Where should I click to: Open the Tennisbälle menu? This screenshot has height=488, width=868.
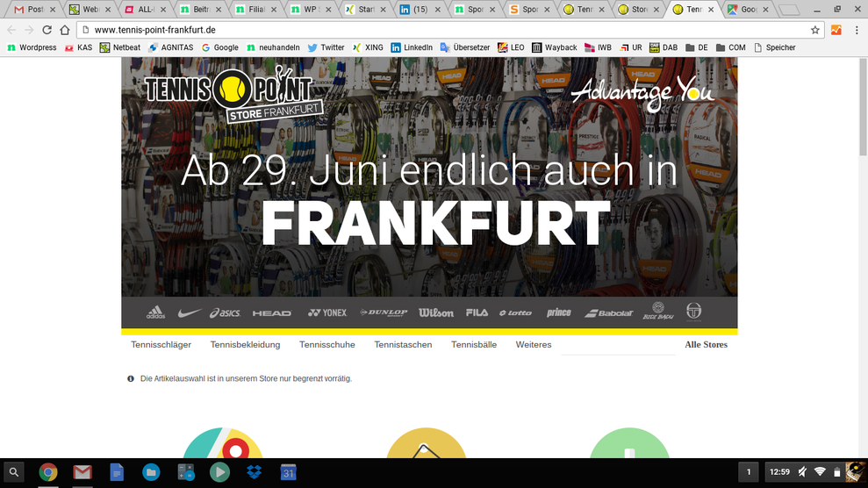tap(474, 345)
